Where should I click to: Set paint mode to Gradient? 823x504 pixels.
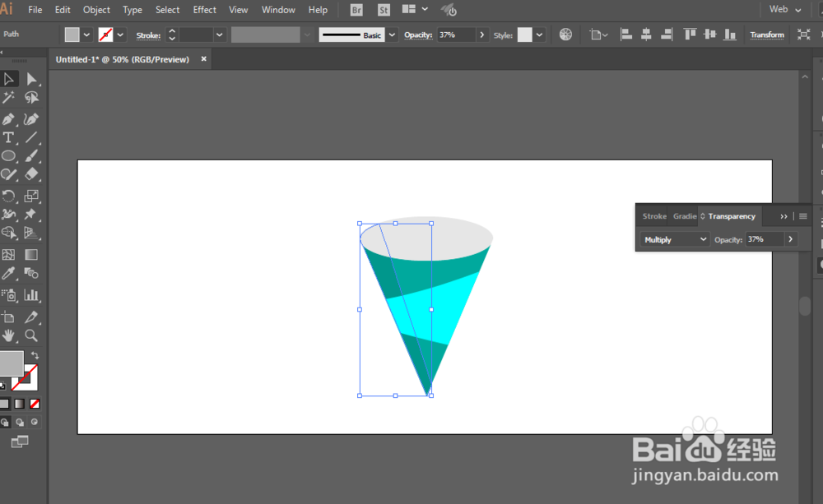[x=20, y=404]
